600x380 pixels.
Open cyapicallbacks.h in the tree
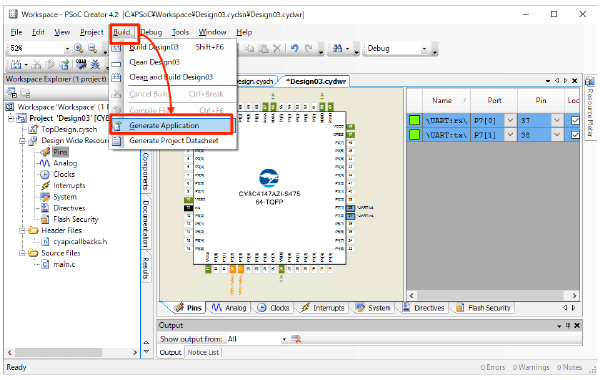[x=80, y=242]
